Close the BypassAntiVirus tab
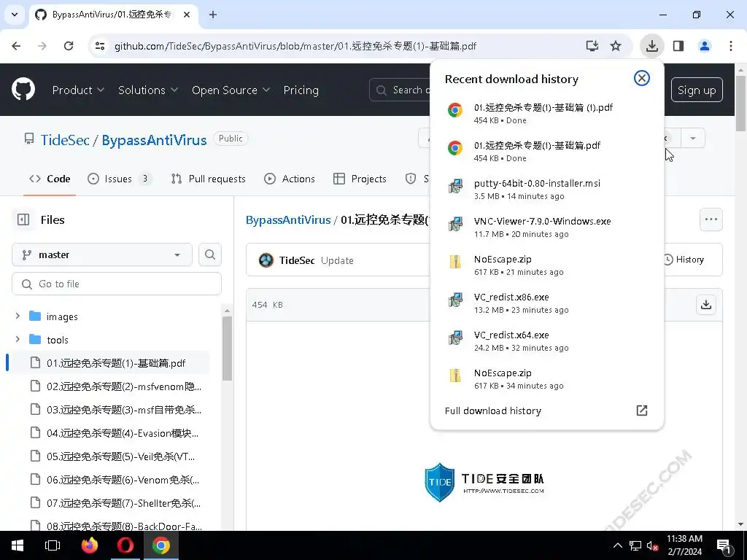The height and width of the screenshot is (560, 747). (187, 15)
